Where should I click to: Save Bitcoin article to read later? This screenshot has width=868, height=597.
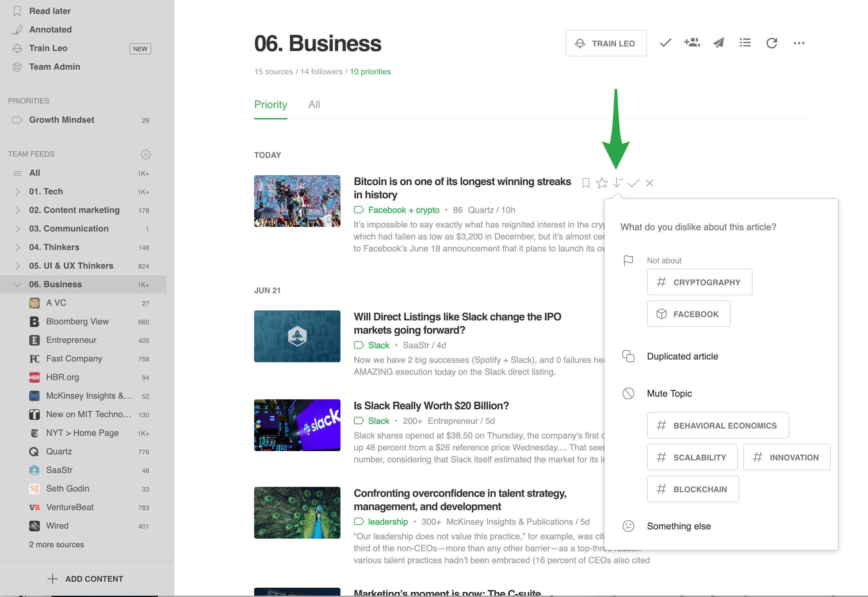pos(586,183)
